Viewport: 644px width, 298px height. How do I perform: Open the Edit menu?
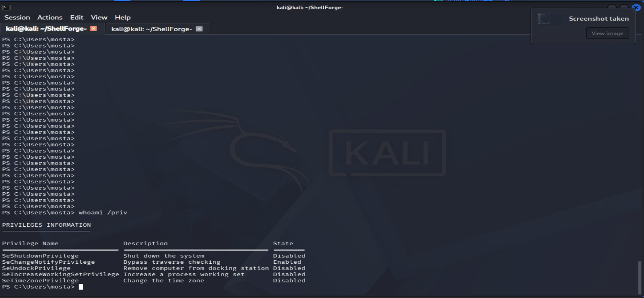click(x=77, y=17)
